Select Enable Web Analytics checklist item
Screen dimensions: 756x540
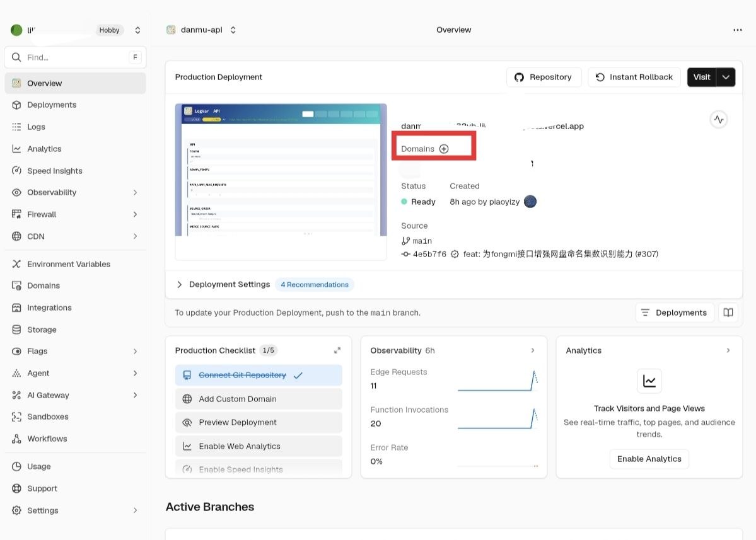[259, 446]
